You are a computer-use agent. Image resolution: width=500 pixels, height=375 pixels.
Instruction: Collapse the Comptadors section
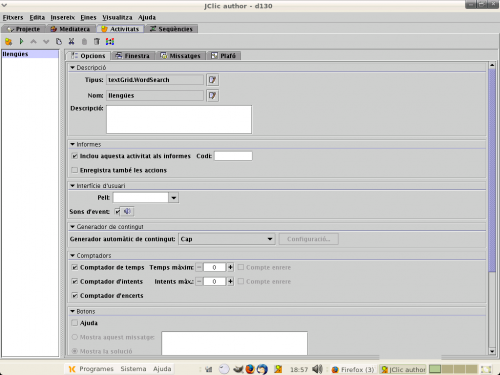point(72,256)
